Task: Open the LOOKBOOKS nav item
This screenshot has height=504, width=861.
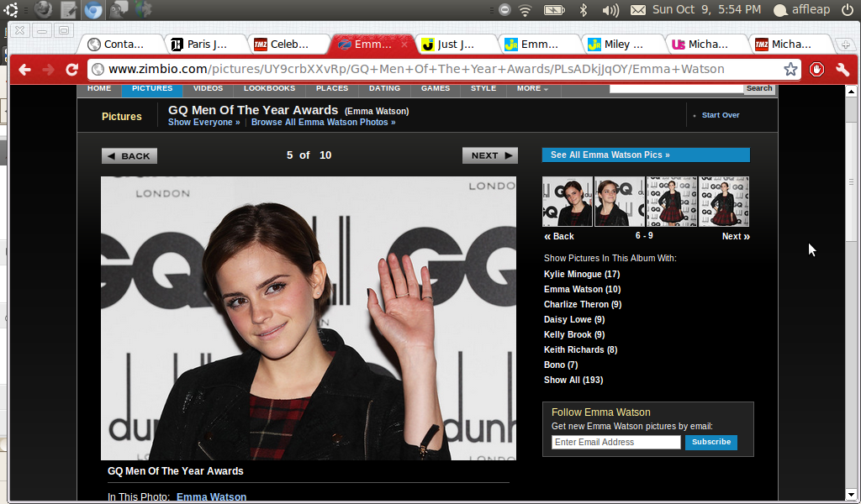Action: point(270,89)
